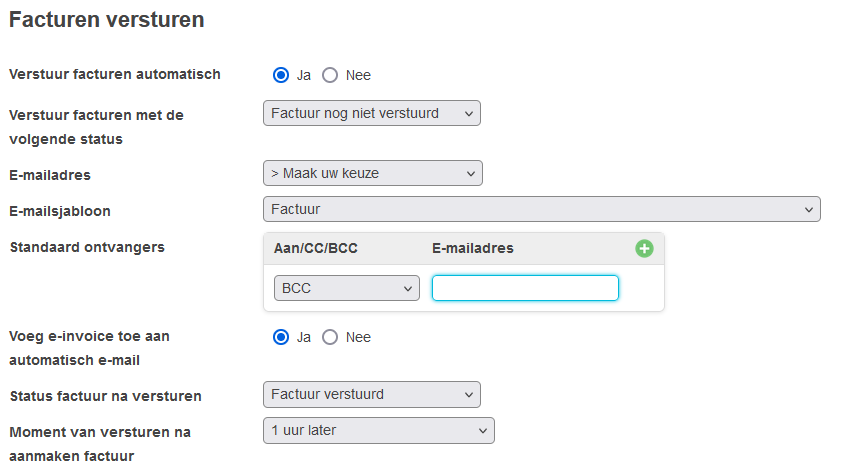Open the BCC recipient type dropdown
Viewport: 841px width, 467px height.
point(346,288)
